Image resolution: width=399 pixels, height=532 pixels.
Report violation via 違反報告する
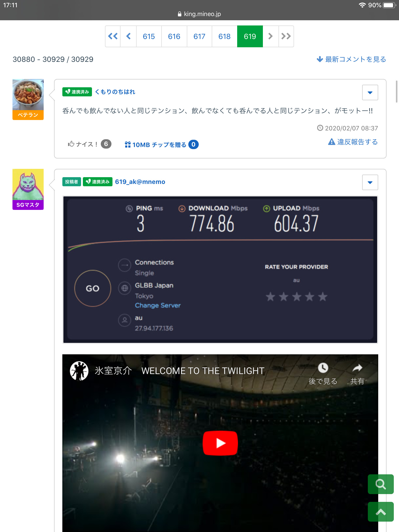353,142
